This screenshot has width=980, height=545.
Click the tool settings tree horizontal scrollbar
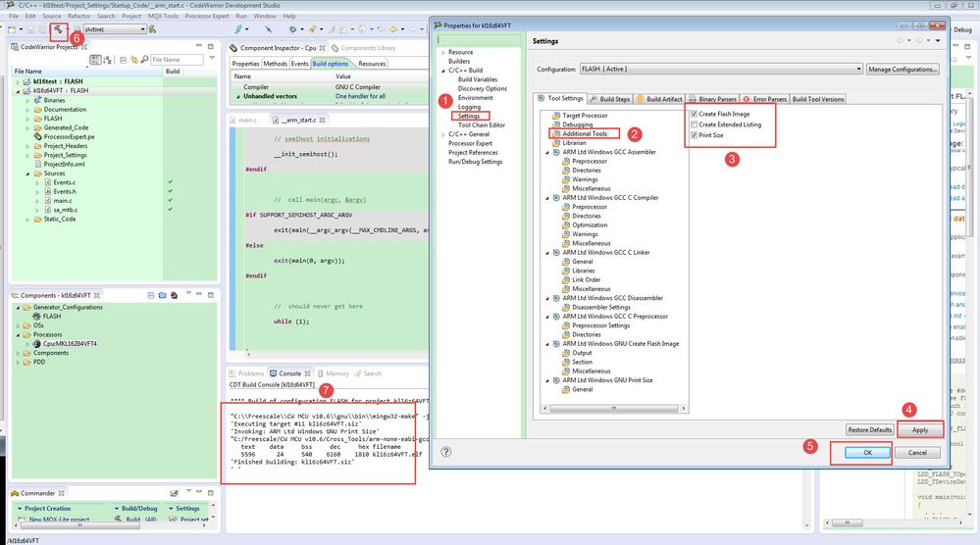pyautogui.click(x=613, y=409)
